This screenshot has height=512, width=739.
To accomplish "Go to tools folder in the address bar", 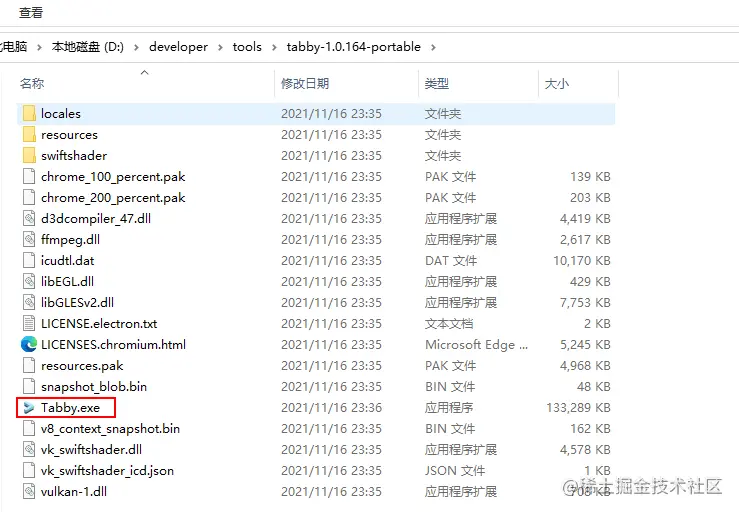I will tap(247, 47).
